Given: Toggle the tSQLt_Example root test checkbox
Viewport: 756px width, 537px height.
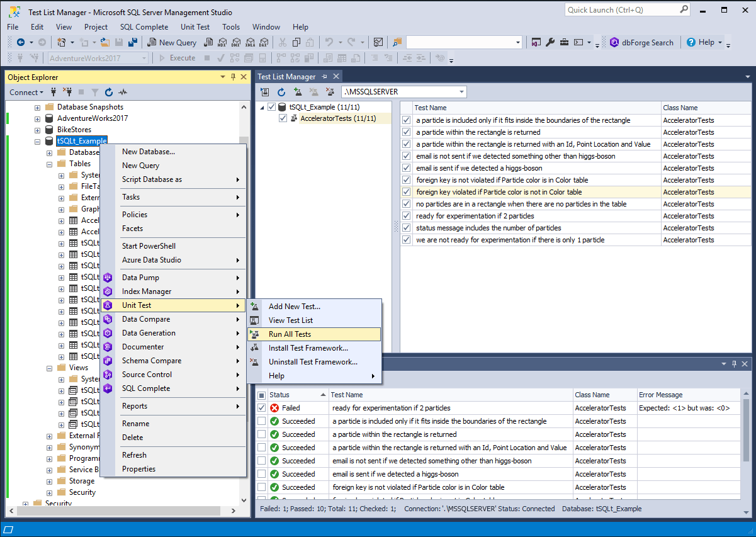Looking at the screenshot, I should (x=271, y=106).
